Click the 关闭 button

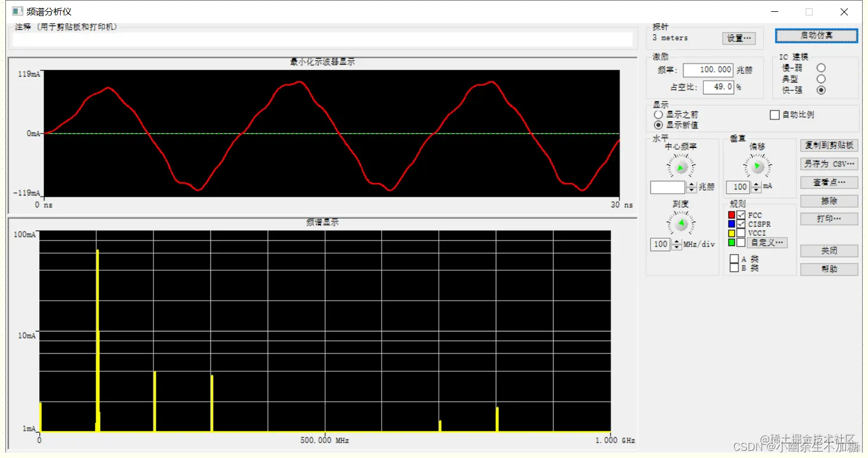[829, 251]
